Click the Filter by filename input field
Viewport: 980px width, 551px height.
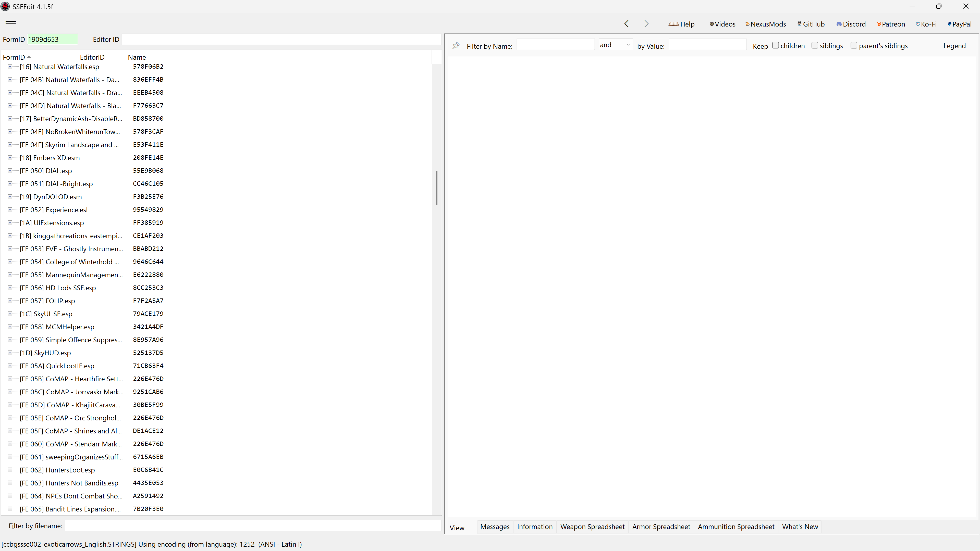click(253, 526)
